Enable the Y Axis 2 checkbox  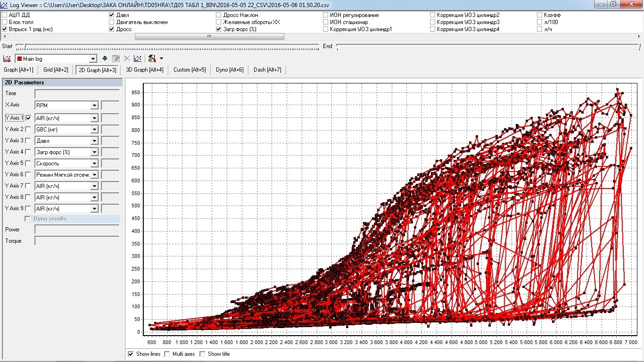pos(28,129)
